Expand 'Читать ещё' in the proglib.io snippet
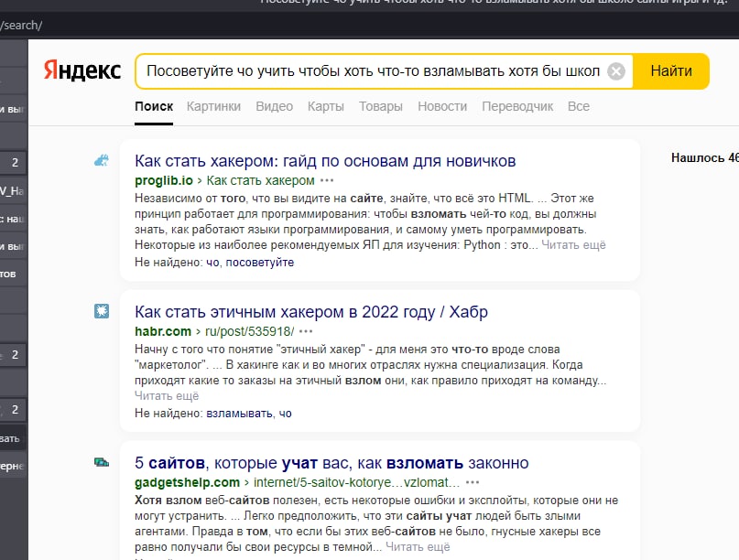The image size is (739, 560). pos(573,245)
